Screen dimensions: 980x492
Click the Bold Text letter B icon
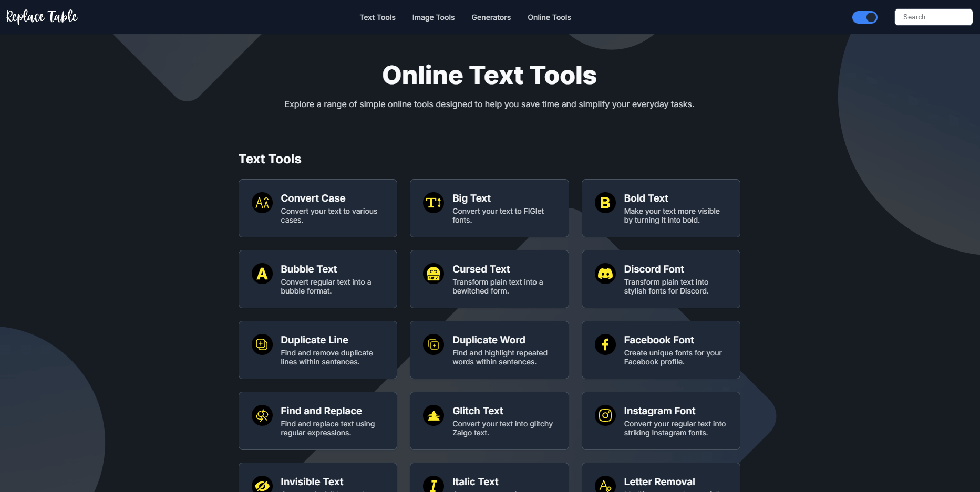pos(605,203)
